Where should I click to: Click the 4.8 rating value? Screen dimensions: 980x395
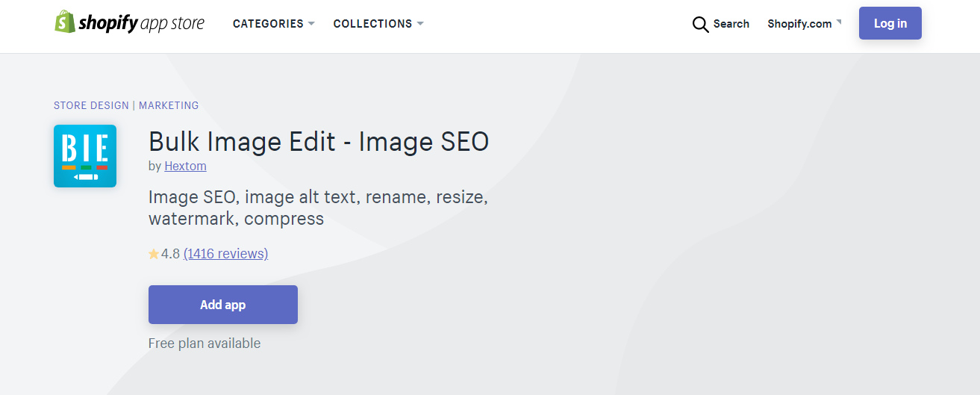pyautogui.click(x=171, y=254)
